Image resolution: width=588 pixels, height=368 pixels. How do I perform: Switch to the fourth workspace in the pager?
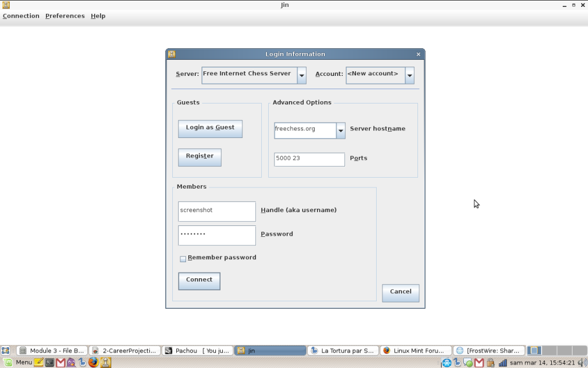[580, 351]
